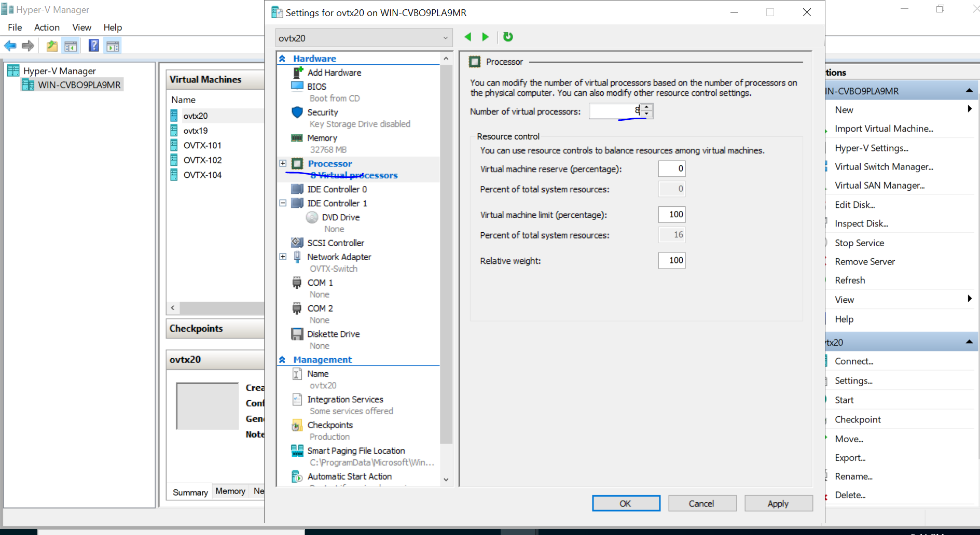This screenshot has width=980, height=535.
Task: Select ovtx19 in Virtual Machines list
Action: click(x=196, y=131)
